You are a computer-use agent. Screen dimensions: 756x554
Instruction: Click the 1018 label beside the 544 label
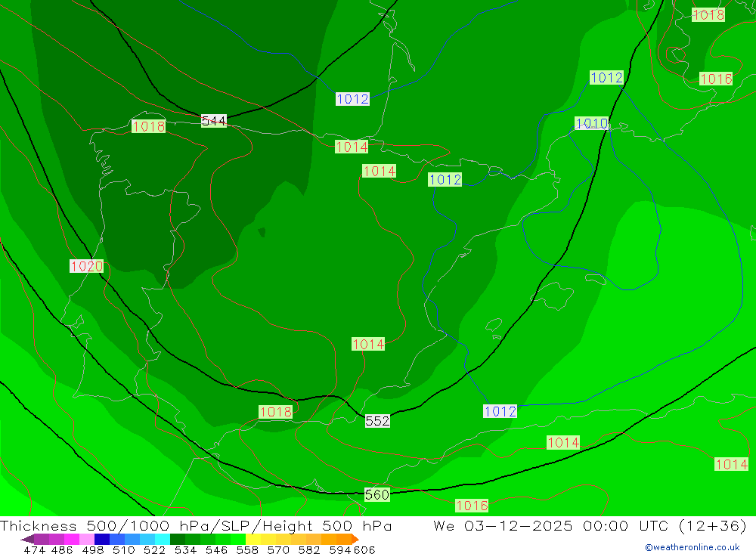(148, 126)
